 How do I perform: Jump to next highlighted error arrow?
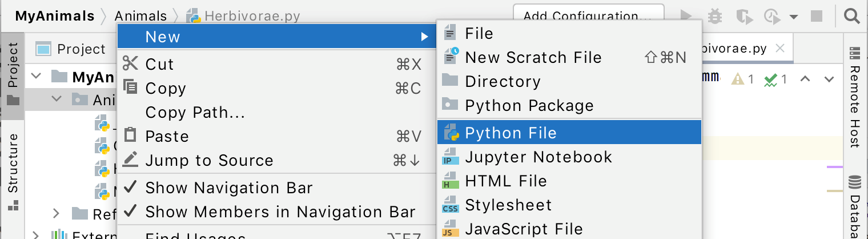tap(829, 79)
